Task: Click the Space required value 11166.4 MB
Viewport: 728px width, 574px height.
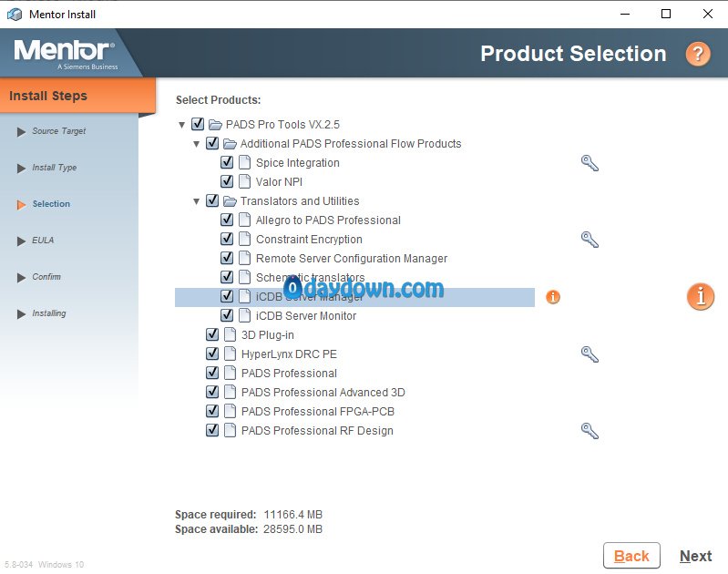Action: 293,515
